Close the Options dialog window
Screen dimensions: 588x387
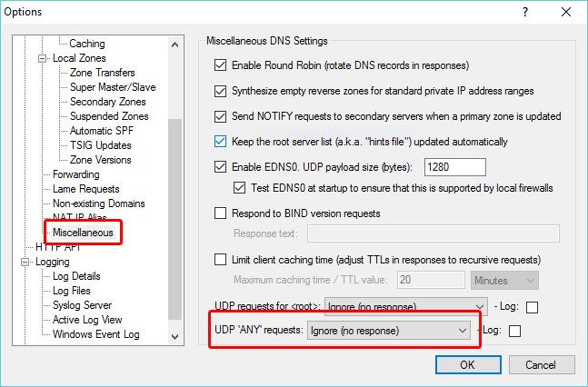pyautogui.click(x=566, y=14)
